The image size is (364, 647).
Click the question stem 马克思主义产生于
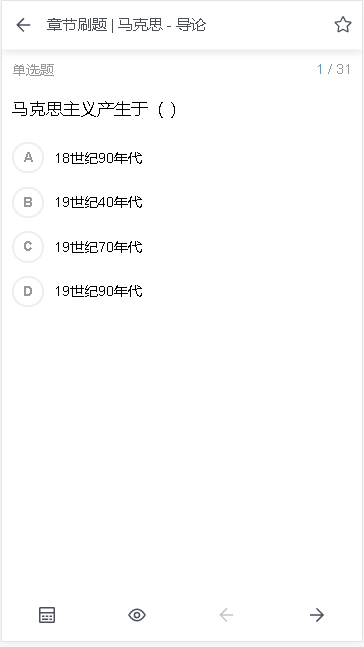coord(80,109)
